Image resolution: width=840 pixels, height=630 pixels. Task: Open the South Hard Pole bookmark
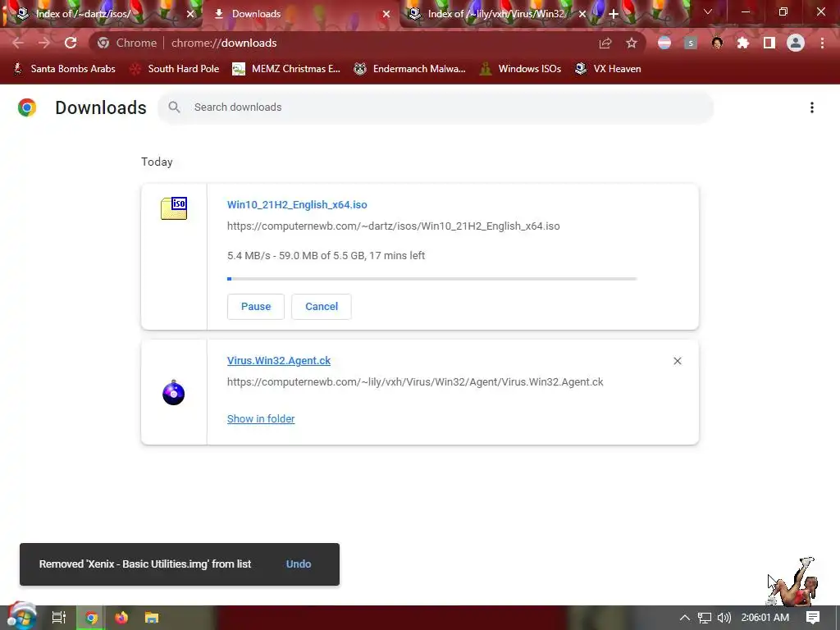[x=175, y=69]
